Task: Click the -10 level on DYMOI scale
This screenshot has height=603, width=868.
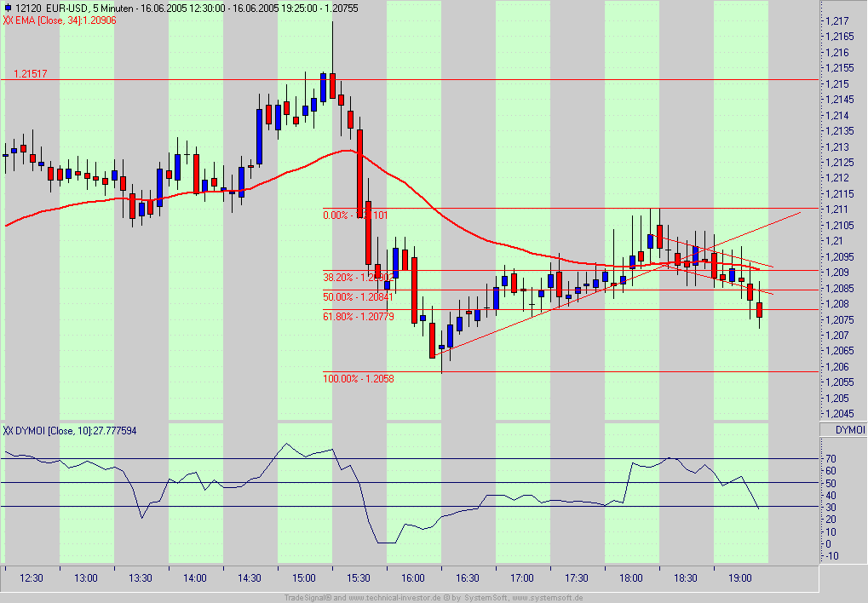Action: (832, 556)
